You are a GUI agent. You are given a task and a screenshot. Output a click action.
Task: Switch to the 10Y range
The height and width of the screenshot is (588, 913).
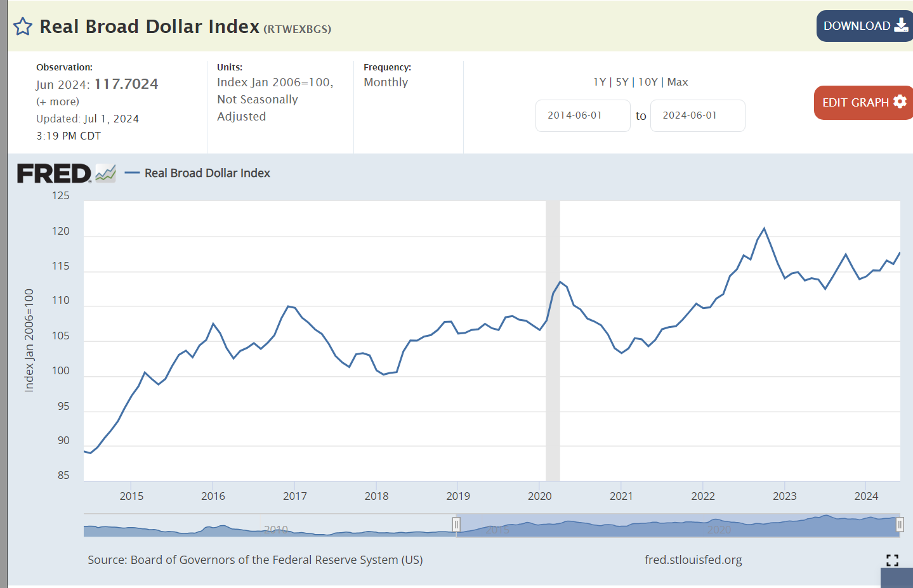point(648,82)
